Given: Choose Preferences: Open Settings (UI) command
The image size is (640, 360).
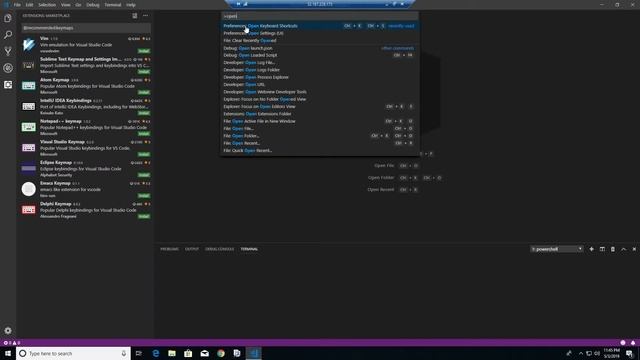Looking at the screenshot, I should click(x=320, y=33).
